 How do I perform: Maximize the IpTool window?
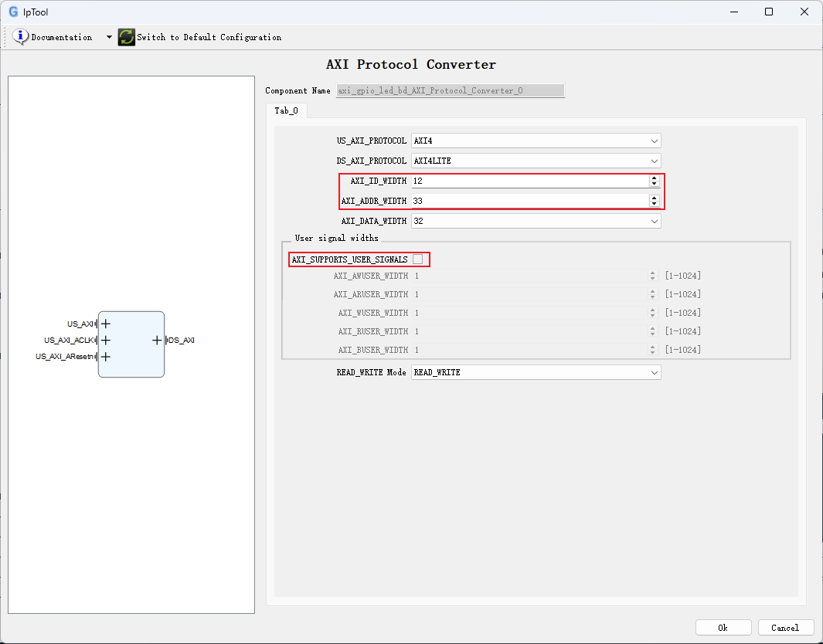click(769, 12)
